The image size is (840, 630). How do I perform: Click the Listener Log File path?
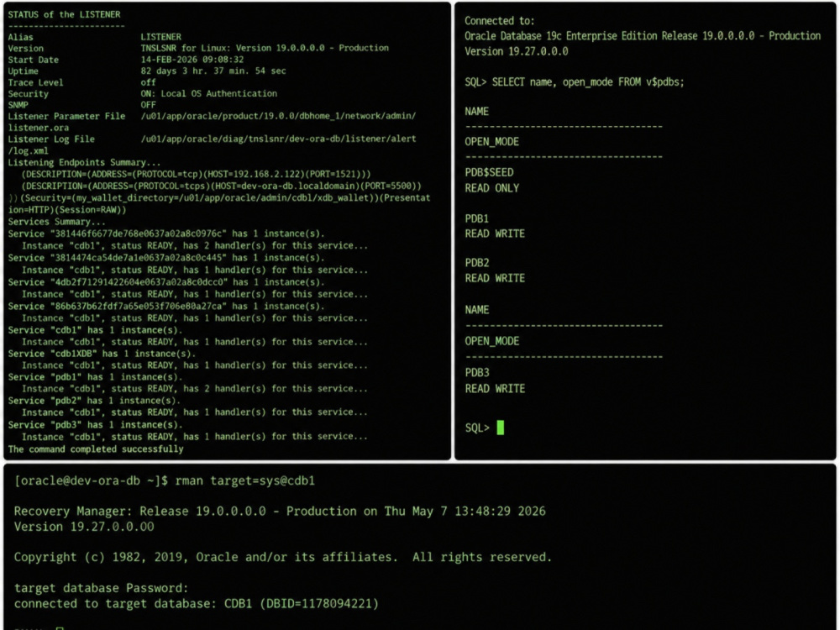click(278, 139)
